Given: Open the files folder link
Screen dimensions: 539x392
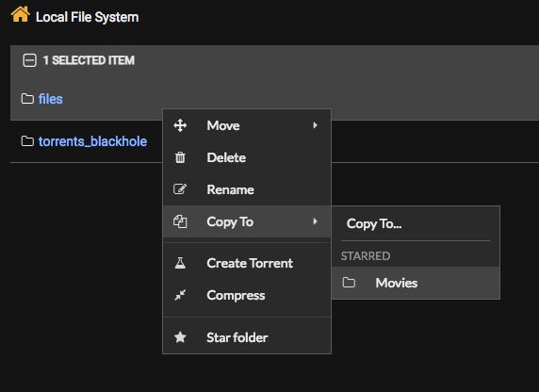Looking at the screenshot, I should (x=51, y=99).
